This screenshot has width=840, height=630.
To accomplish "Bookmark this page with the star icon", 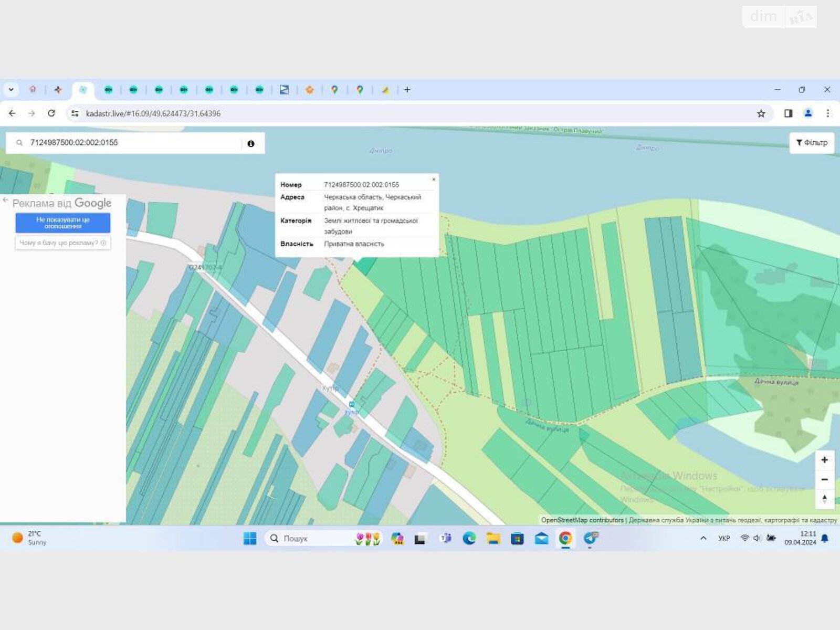I will pos(761,113).
